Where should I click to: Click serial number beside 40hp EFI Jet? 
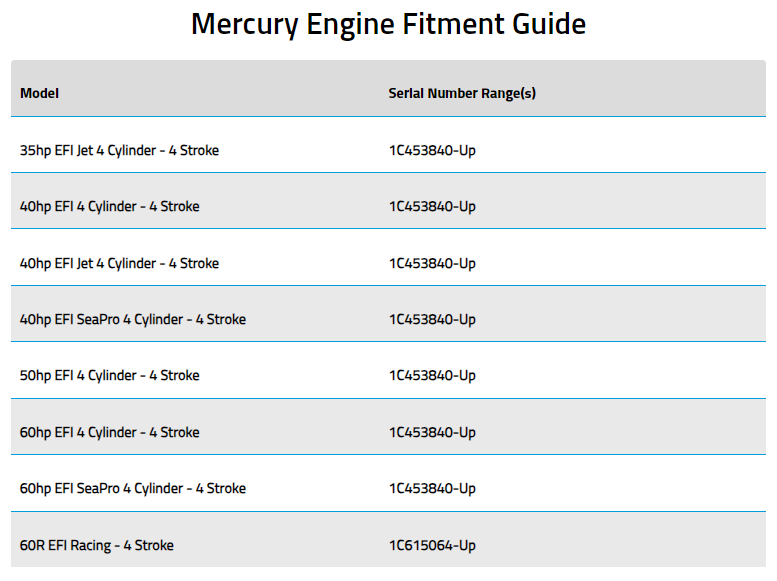point(432,263)
